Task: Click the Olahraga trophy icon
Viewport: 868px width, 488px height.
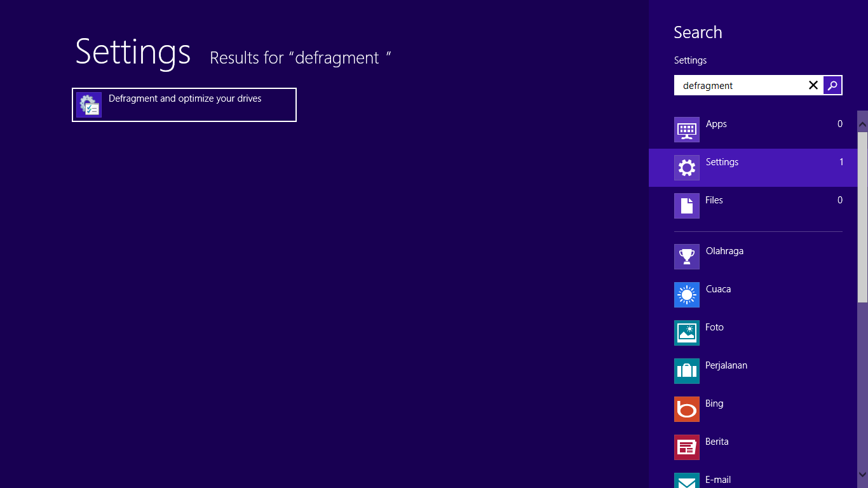Action: pyautogui.click(x=687, y=257)
